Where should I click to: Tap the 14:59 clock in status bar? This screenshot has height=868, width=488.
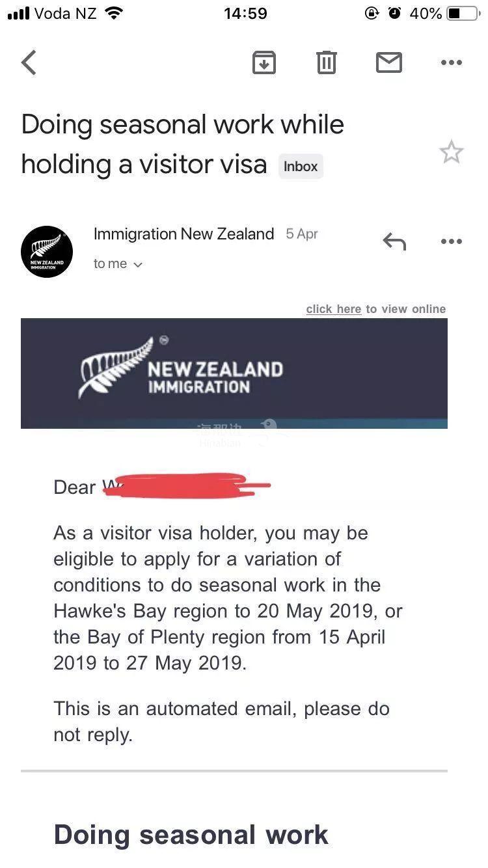(x=245, y=13)
